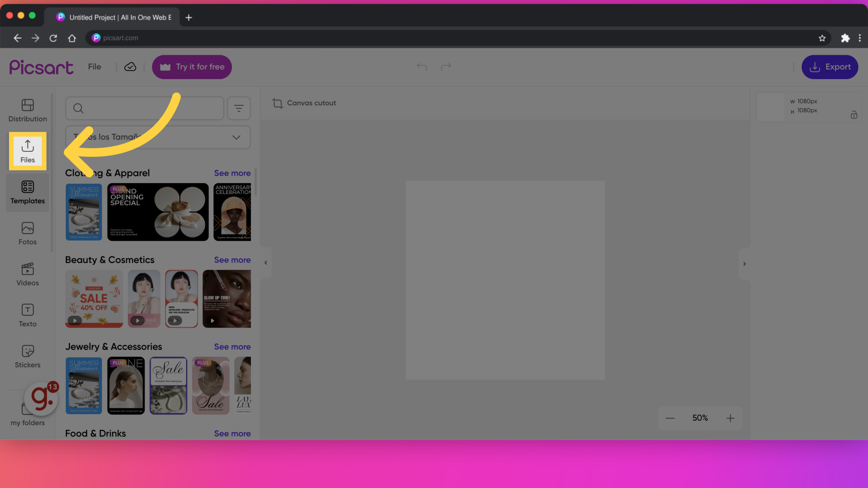Click See more Clothing & Apparel
This screenshot has height=488, width=868.
coord(232,173)
